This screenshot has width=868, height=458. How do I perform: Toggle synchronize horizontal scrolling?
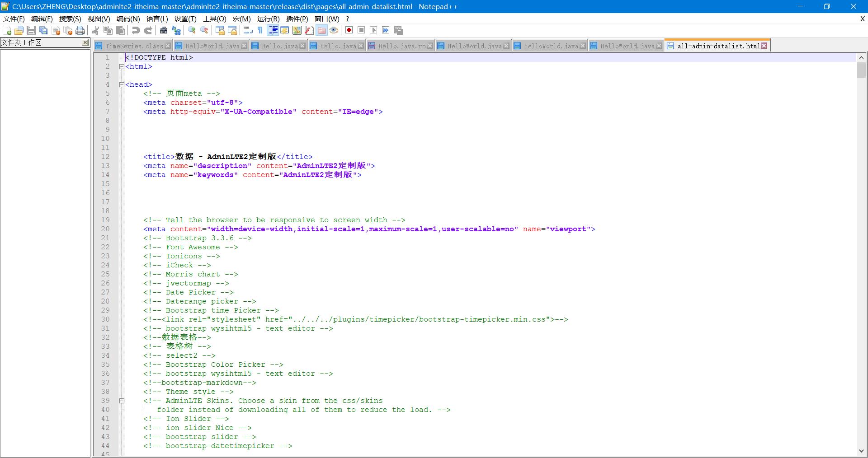[232, 30]
